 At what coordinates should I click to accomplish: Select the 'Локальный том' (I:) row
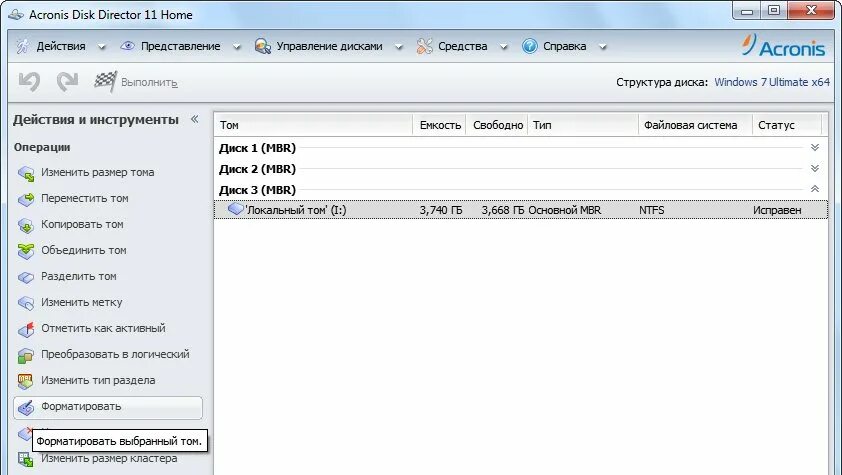coord(521,209)
